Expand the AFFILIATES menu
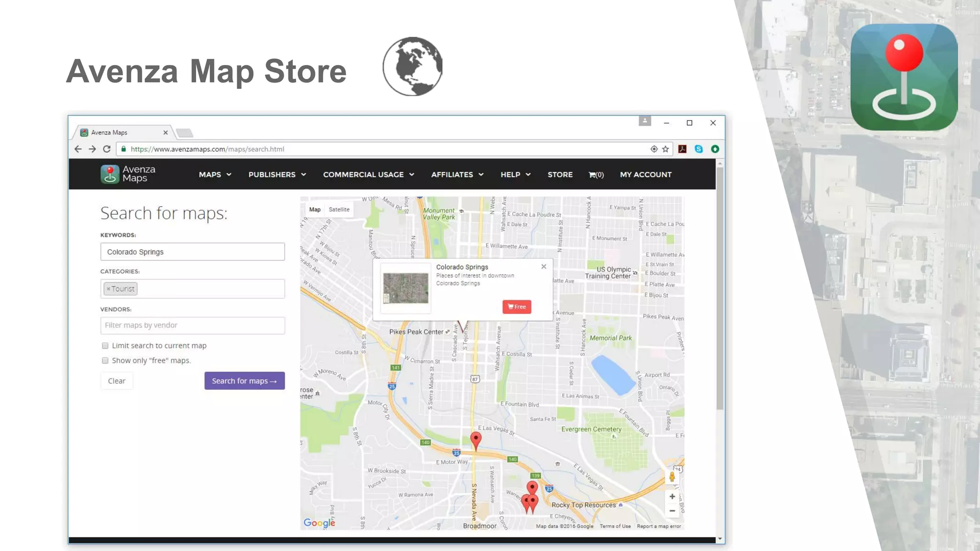 (x=457, y=175)
